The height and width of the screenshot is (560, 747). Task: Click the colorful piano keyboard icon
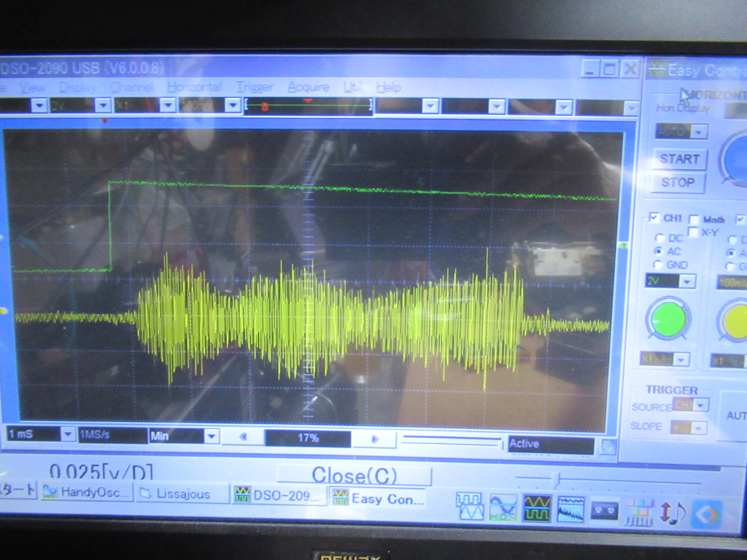click(639, 512)
